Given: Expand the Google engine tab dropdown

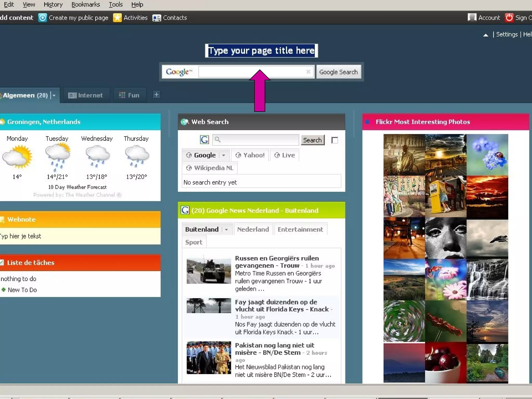Looking at the screenshot, I should click(x=223, y=155).
